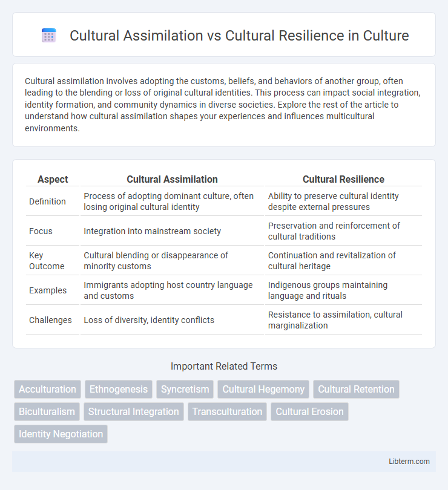Click cell 'Process of adopting dominant culture'
The image size is (448, 490).
[x=172, y=201]
